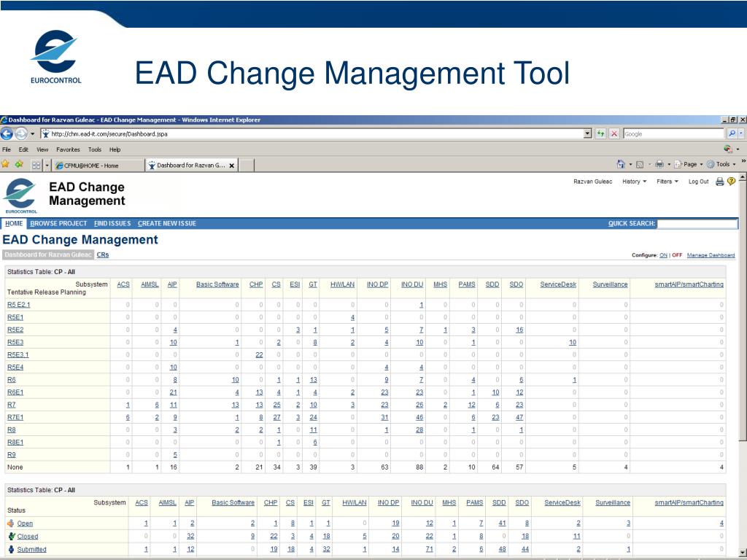
Task: Click the Quick Search input field
Action: pyautogui.click(x=697, y=223)
